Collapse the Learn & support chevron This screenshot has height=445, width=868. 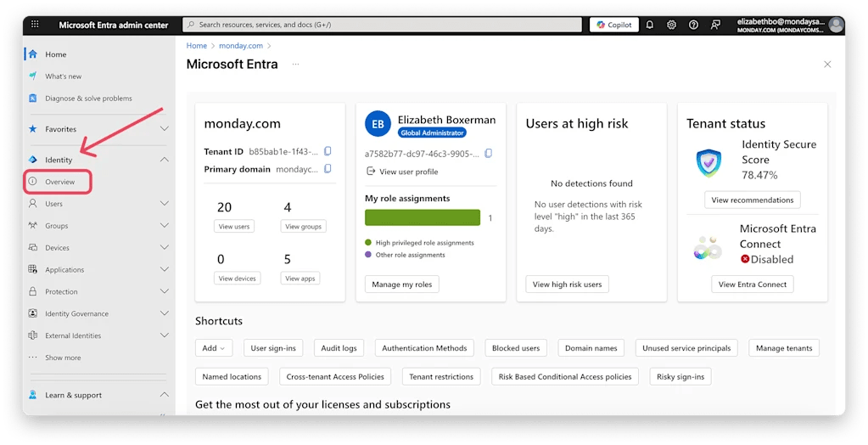coord(165,395)
